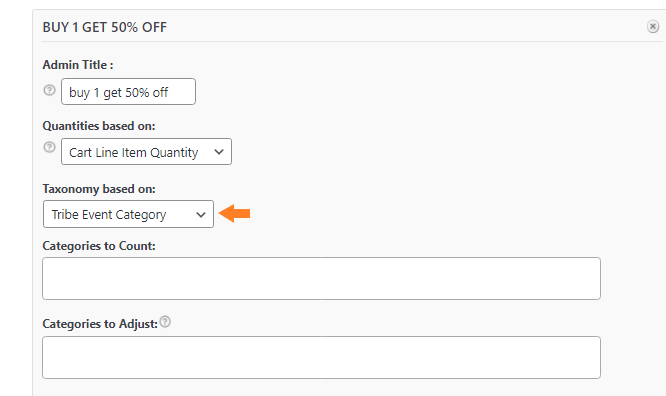
Task: Click the orange arrow pointing at Taxonomy dropdown
Action: [x=234, y=213]
